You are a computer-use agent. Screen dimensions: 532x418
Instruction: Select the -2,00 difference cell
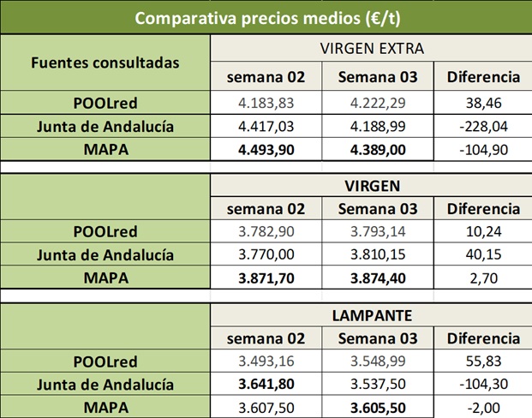(483, 406)
